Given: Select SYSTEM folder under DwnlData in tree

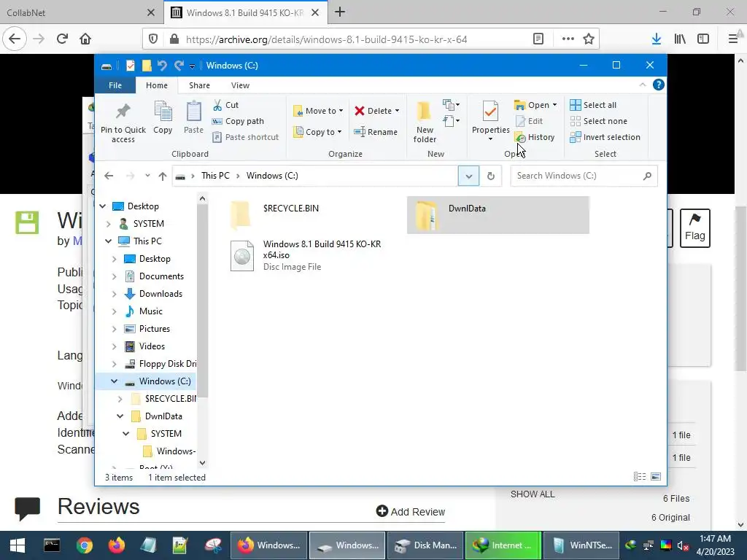Looking at the screenshot, I should pos(166,434).
